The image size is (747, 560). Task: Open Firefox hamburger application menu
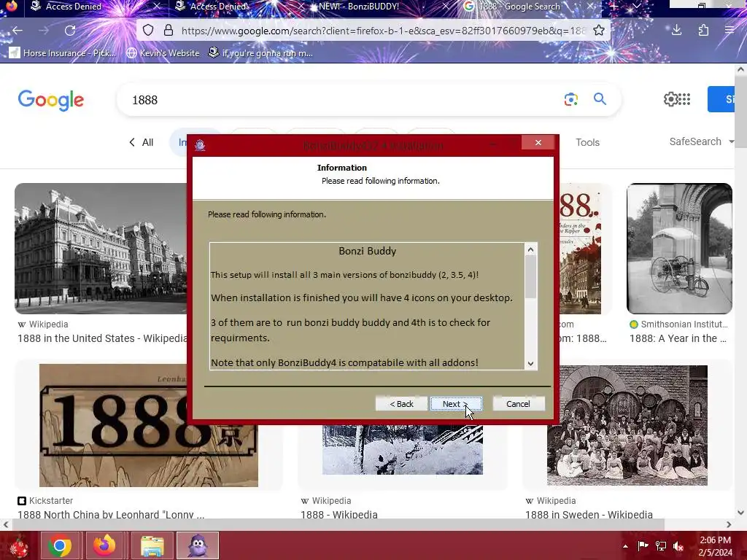[729, 31]
